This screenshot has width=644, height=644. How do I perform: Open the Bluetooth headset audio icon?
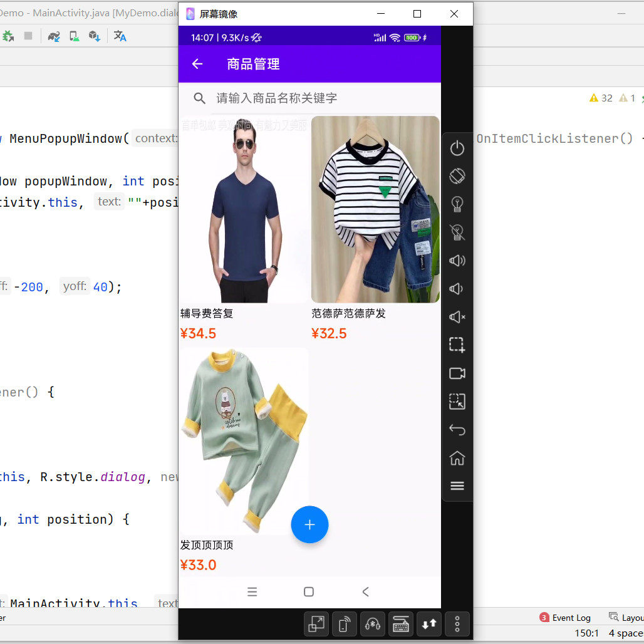point(372,624)
